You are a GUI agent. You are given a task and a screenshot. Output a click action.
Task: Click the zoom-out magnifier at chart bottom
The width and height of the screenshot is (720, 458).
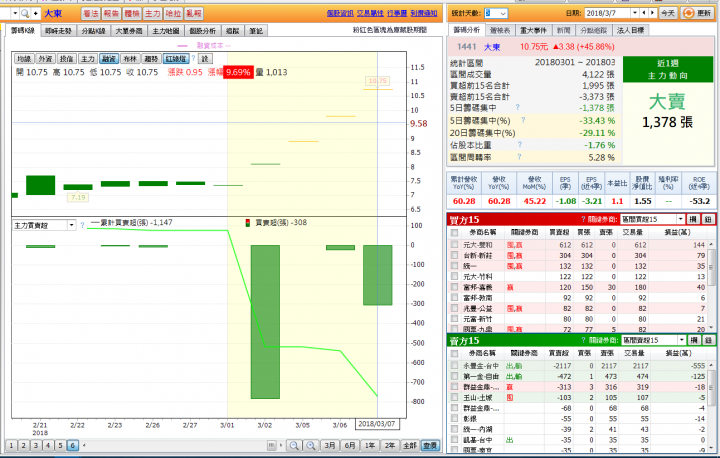tap(294, 445)
